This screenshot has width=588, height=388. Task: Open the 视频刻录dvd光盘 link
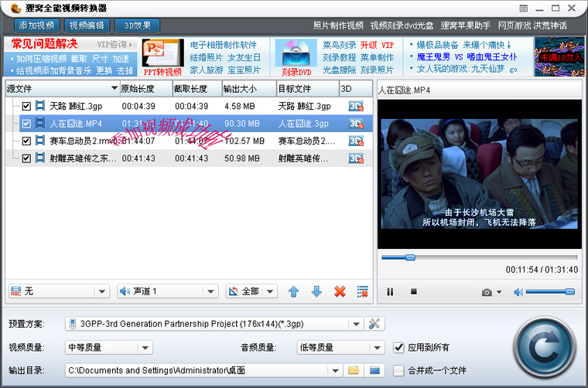click(402, 26)
